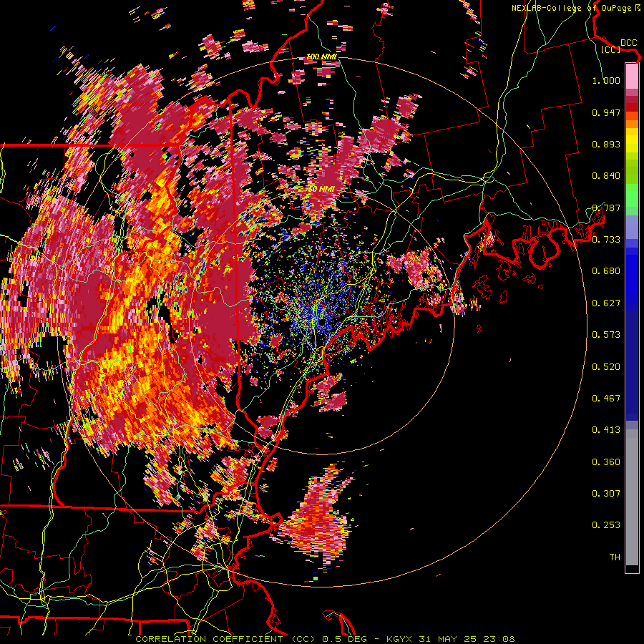
Task: Click the 0.520 scale value
Action: pos(606,367)
